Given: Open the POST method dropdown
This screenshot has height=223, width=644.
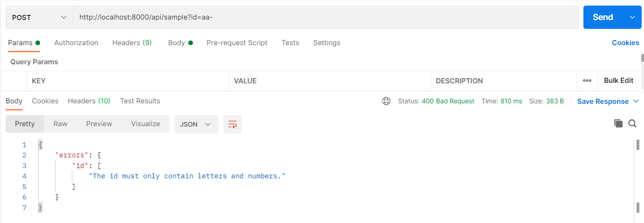Looking at the screenshot, I should 39,17.
